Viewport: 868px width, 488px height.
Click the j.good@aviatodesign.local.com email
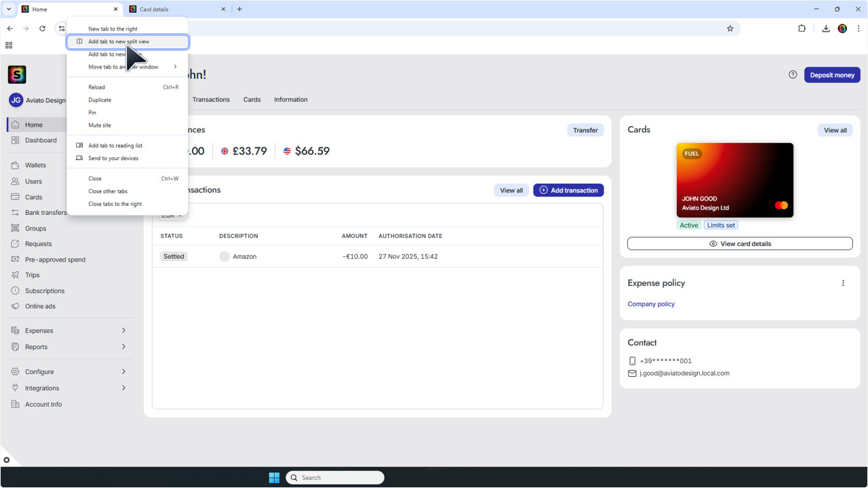pyautogui.click(x=684, y=373)
